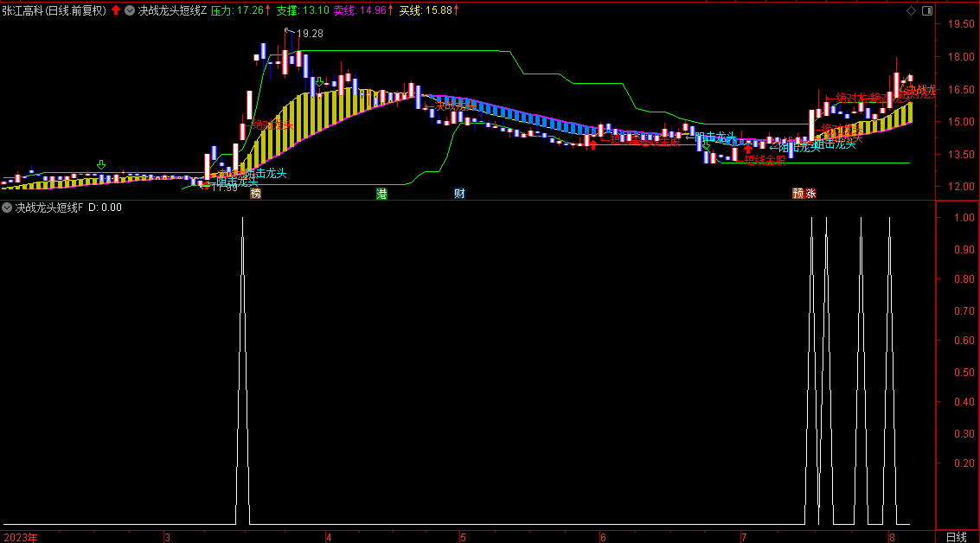Click the 榜 event marker
This screenshot has height=543, width=980.
point(256,193)
